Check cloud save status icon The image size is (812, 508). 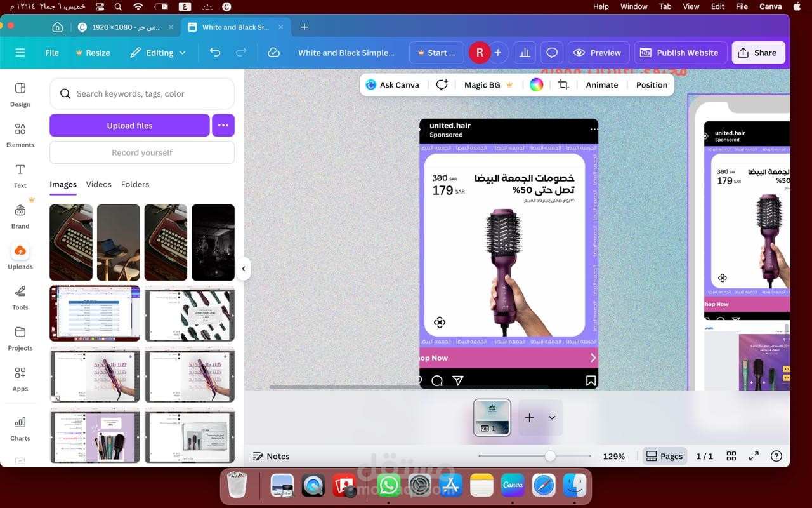(273, 53)
